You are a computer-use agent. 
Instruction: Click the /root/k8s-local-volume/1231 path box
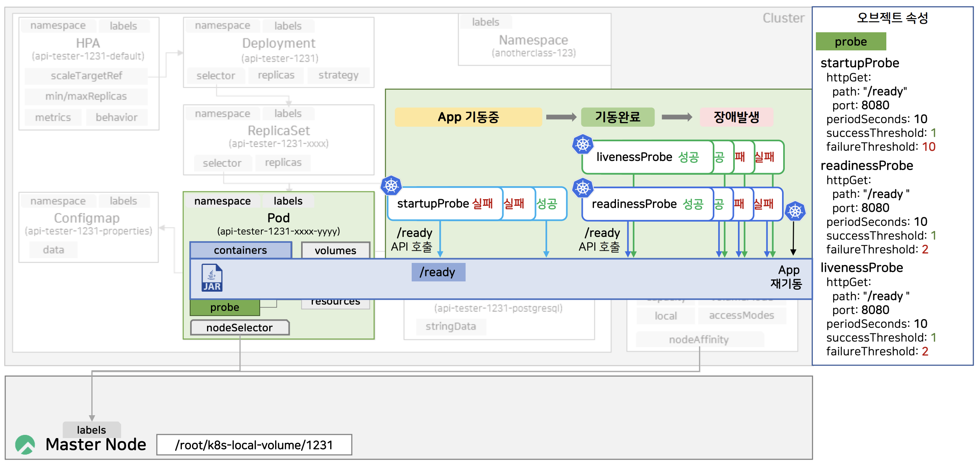(254, 445)
